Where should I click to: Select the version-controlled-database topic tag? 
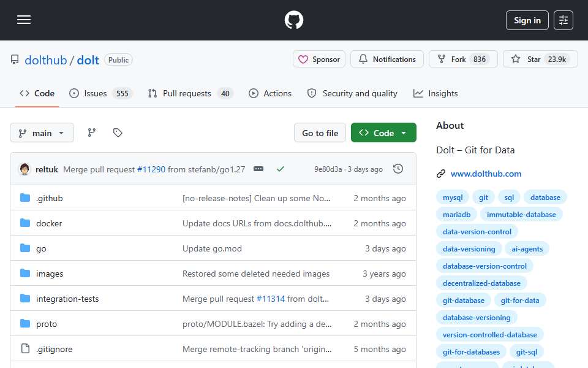click(490, 335)
